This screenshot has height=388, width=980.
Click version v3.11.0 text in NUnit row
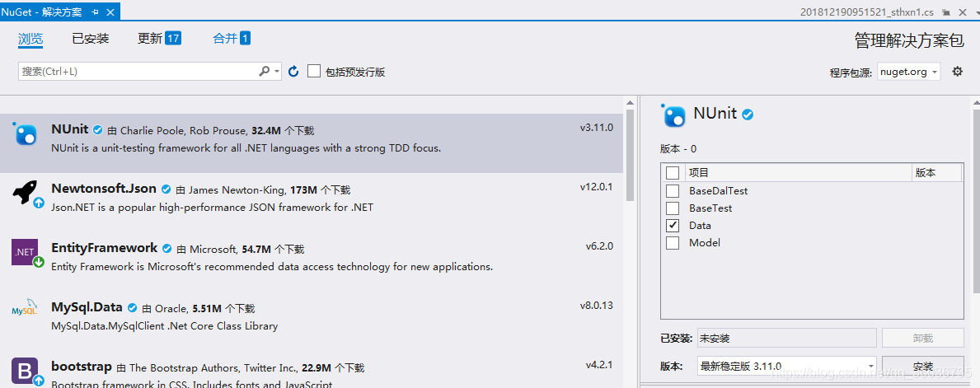(x=596, y=128)
